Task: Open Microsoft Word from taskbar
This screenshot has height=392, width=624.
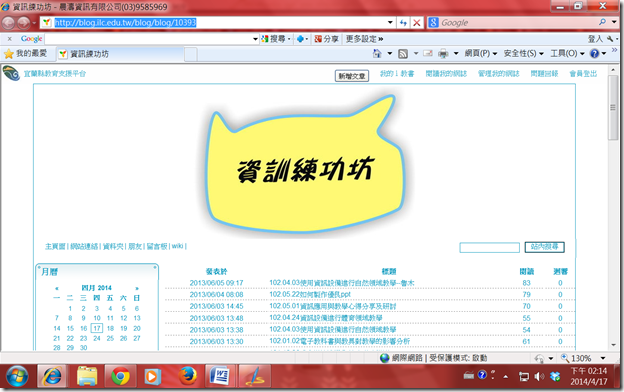Action: (x=220, y=376)
